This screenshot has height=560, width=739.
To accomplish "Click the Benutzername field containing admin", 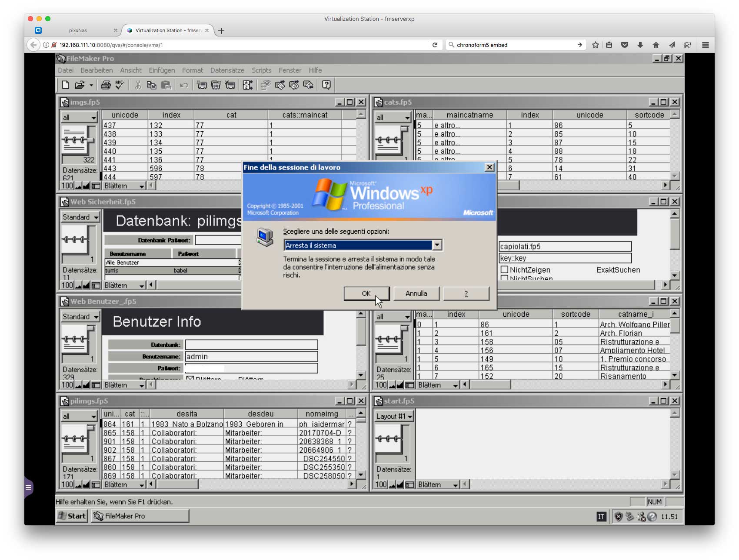I will (251, 357).
